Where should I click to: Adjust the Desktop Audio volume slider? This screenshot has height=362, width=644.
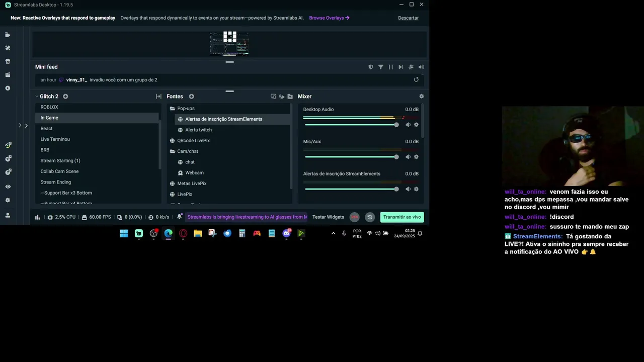click(x=352, y=125)
